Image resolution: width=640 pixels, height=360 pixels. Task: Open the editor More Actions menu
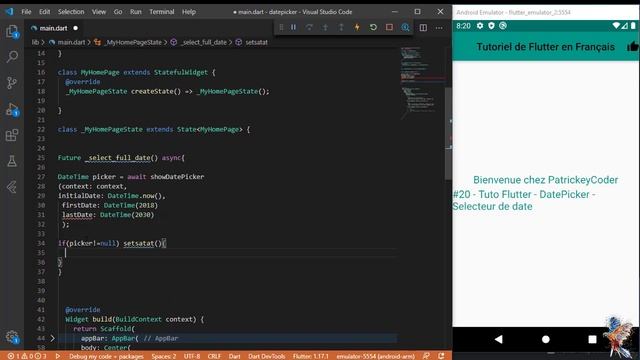[439, 28]
